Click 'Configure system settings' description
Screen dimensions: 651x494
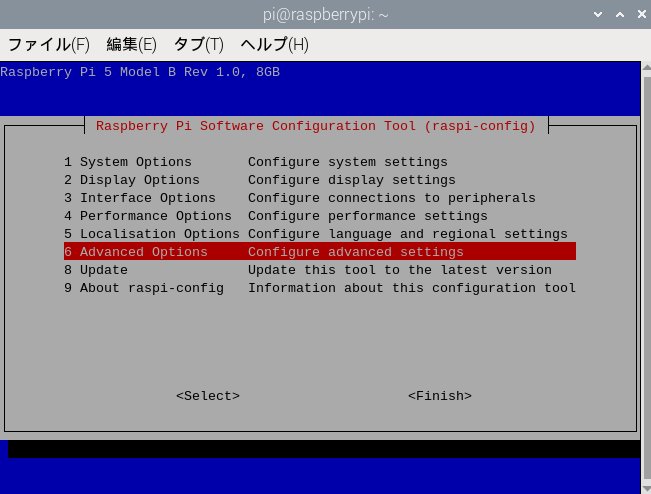click(348, 162)
